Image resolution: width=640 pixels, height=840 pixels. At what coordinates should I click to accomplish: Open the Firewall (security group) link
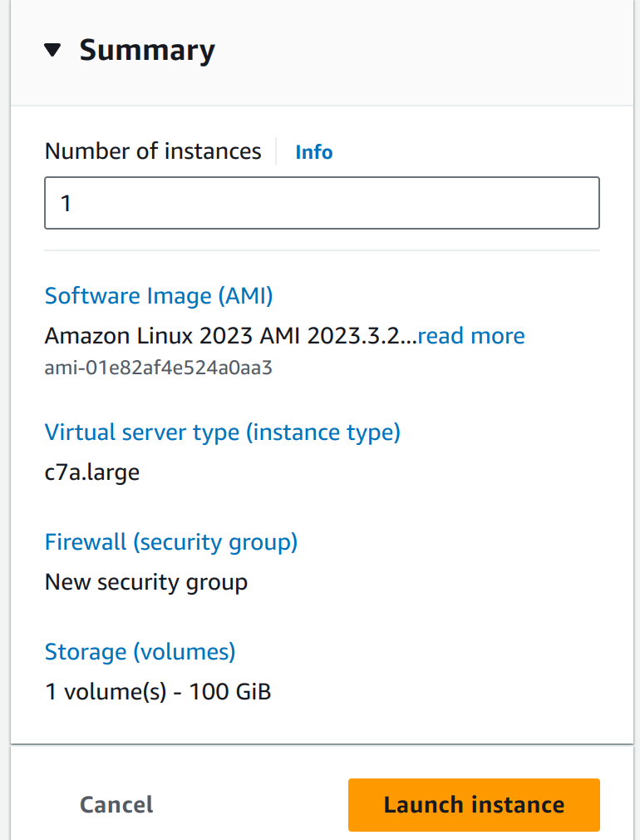click(x=170, y=542)
